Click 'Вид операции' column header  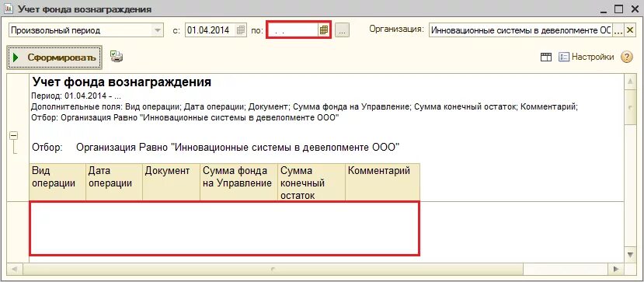(x=57, y=182)
